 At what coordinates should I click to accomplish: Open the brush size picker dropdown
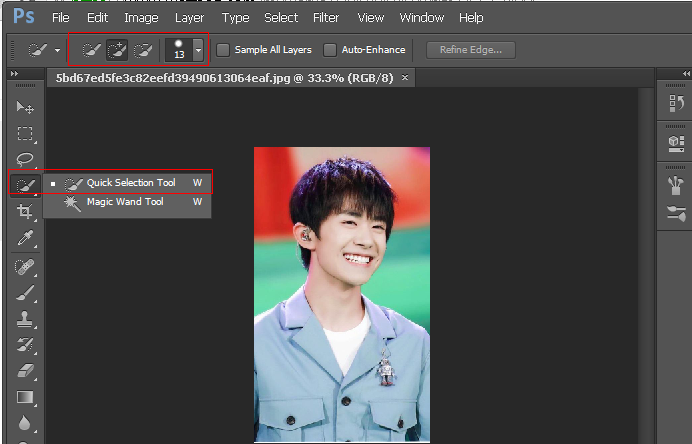click(198, 50)
